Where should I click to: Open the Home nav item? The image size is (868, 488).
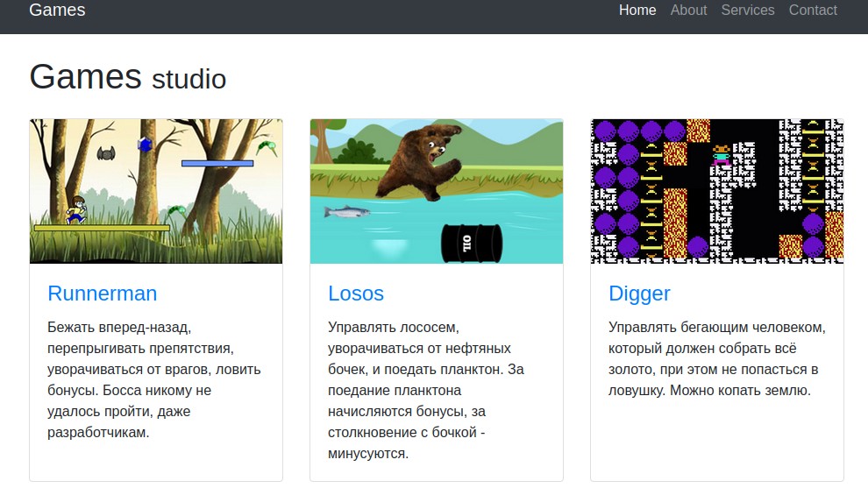(637, 10)
